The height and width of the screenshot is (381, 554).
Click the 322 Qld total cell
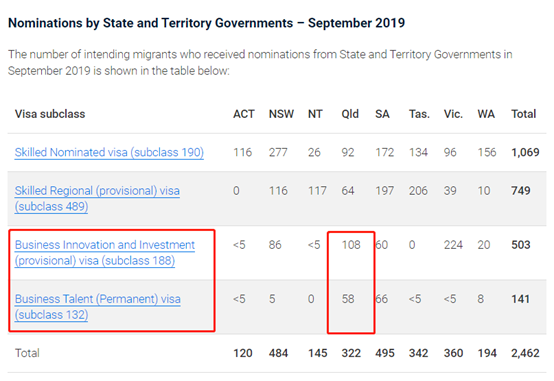[x=351, y=353]
